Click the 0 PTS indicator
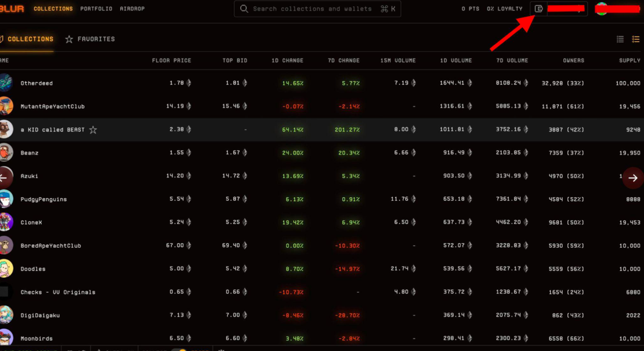This screenshot has height=351, width=644. 470,9
